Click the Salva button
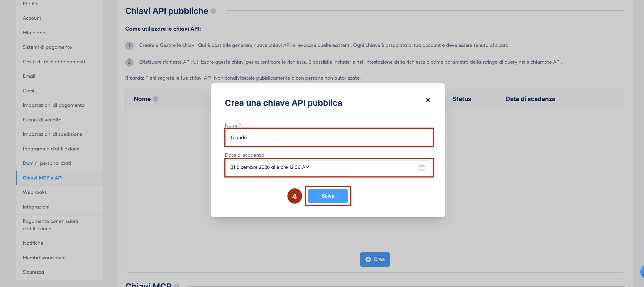Image resolution: width=644 pixels, height=287 pixels. pos(328,196)
